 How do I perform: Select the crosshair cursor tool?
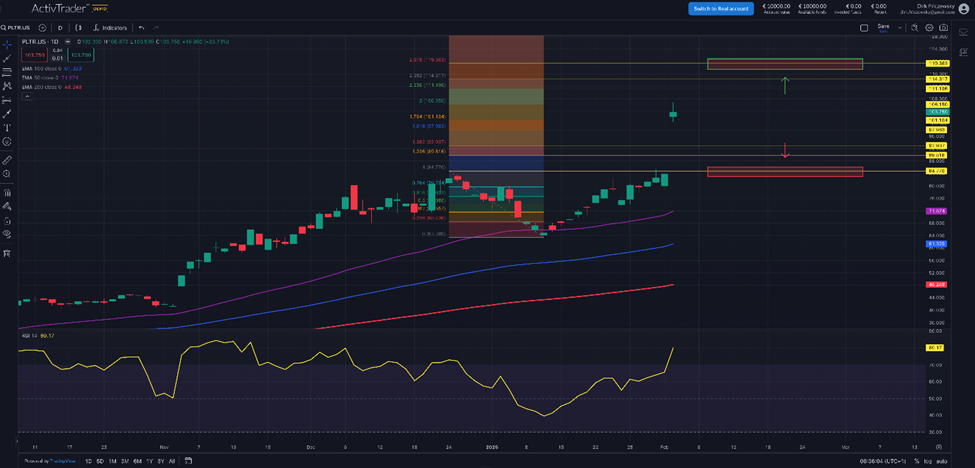[7, 45]
